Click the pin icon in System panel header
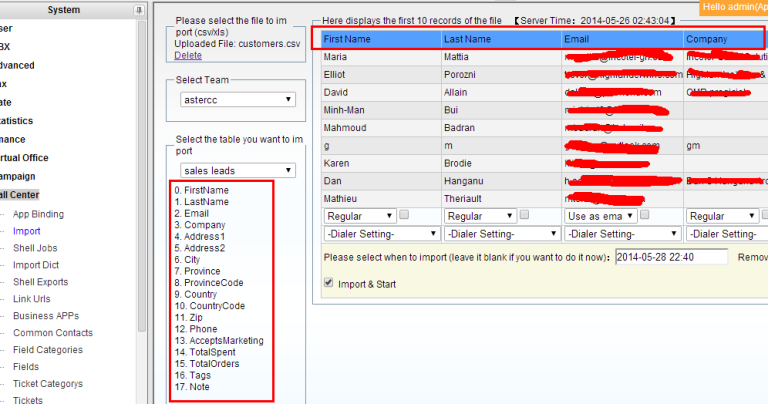 138,10
